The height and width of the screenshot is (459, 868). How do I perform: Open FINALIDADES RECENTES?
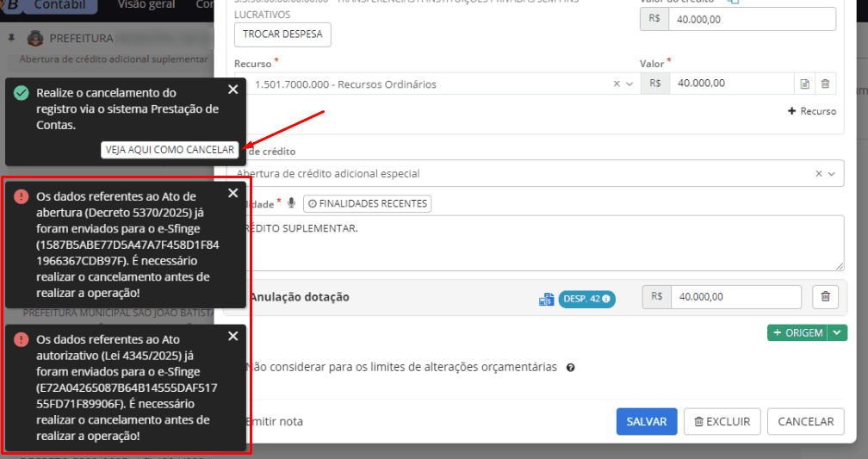click(368, 204)
